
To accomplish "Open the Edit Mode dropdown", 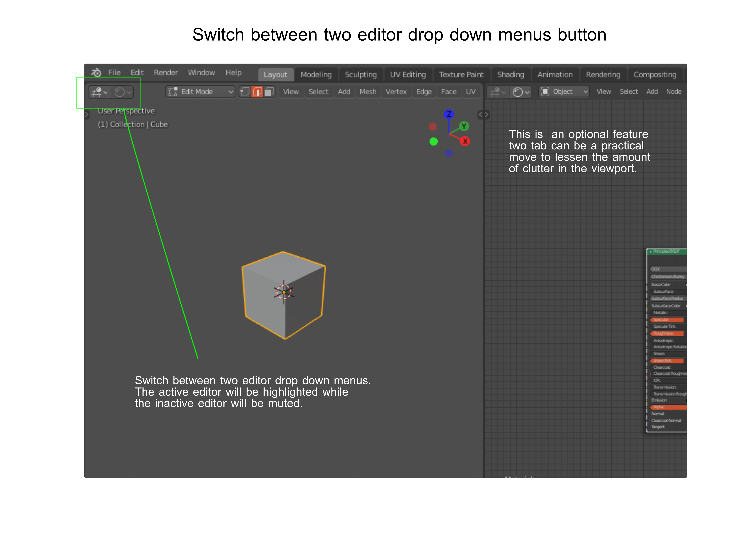I will (x=200, y=92).
